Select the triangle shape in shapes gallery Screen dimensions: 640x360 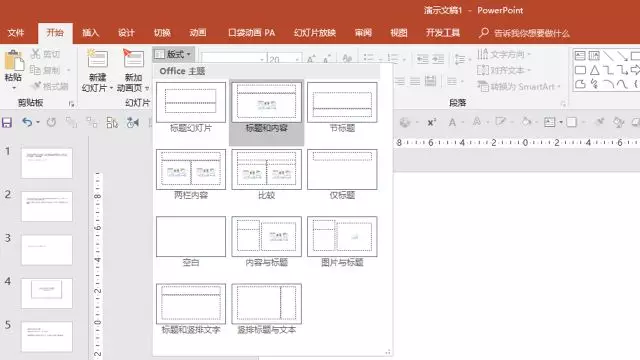(594, 70)
